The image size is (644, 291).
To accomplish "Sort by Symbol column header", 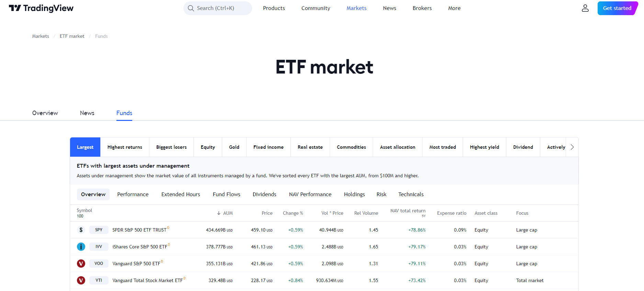I will (x=84, y=211).
